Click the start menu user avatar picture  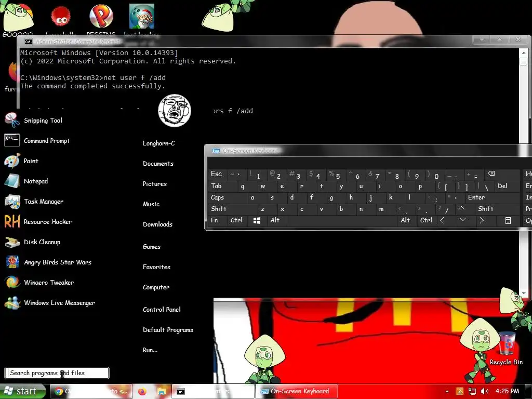(175, 110)
